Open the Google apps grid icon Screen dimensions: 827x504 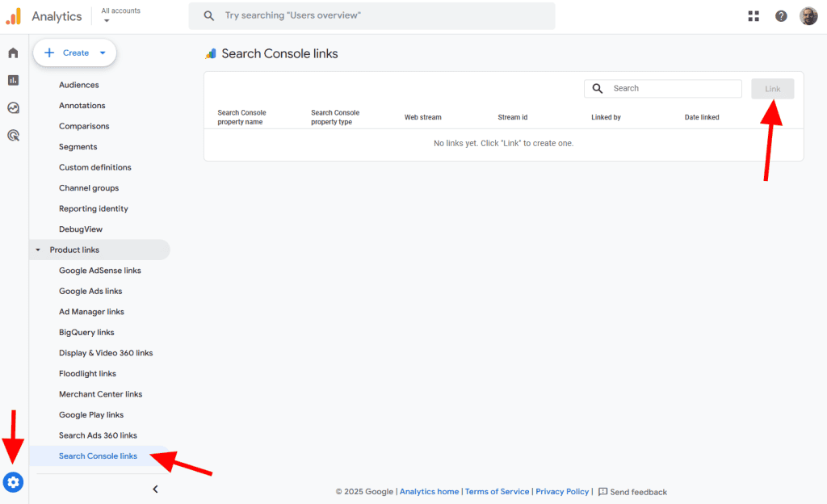[754, 16]
